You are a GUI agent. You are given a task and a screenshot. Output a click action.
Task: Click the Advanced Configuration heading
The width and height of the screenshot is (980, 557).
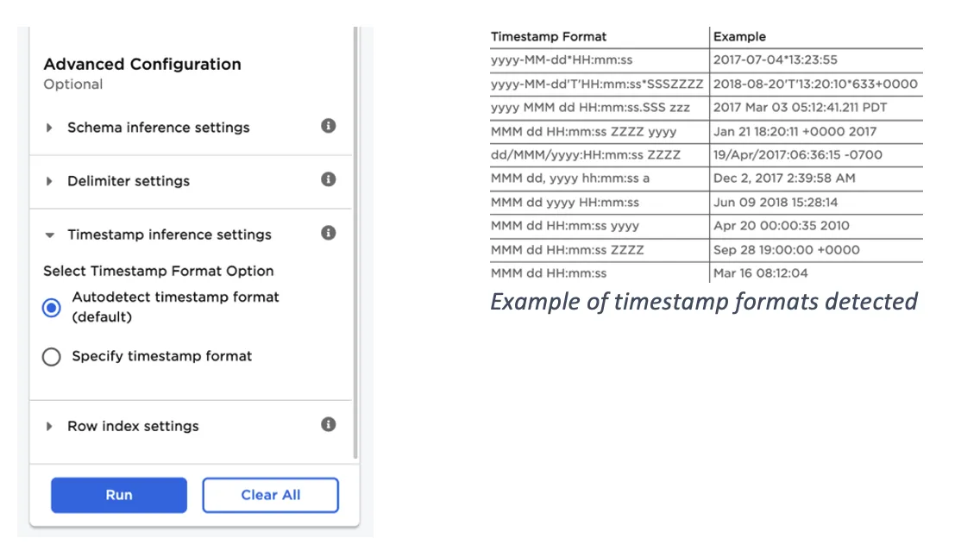pyautogui.click(x=141, y=65)
